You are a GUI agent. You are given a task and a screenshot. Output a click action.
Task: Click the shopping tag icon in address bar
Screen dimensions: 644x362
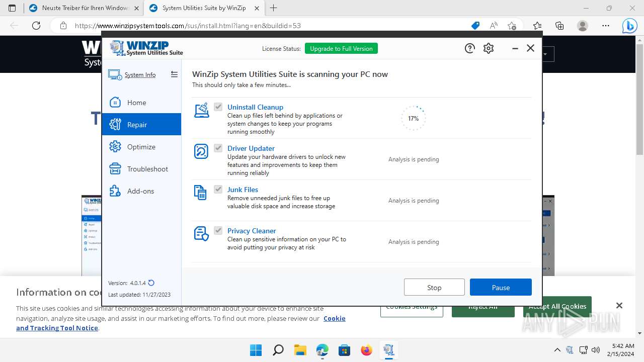475,26
